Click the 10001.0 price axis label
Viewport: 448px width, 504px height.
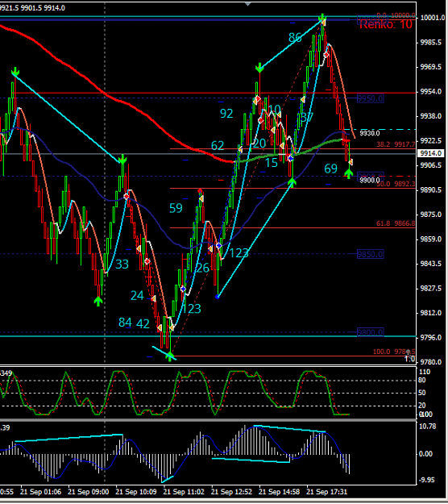pos(432,18)
